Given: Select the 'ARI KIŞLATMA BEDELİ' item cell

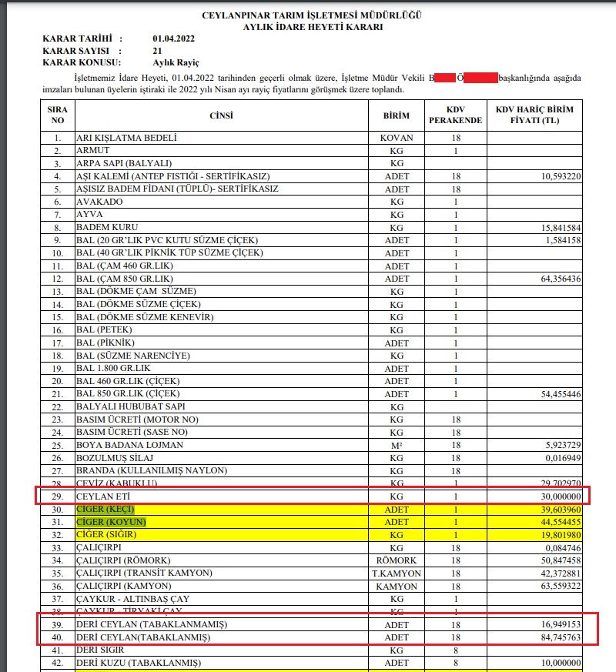Looking at the screenshot, I should tap(126, 138).
